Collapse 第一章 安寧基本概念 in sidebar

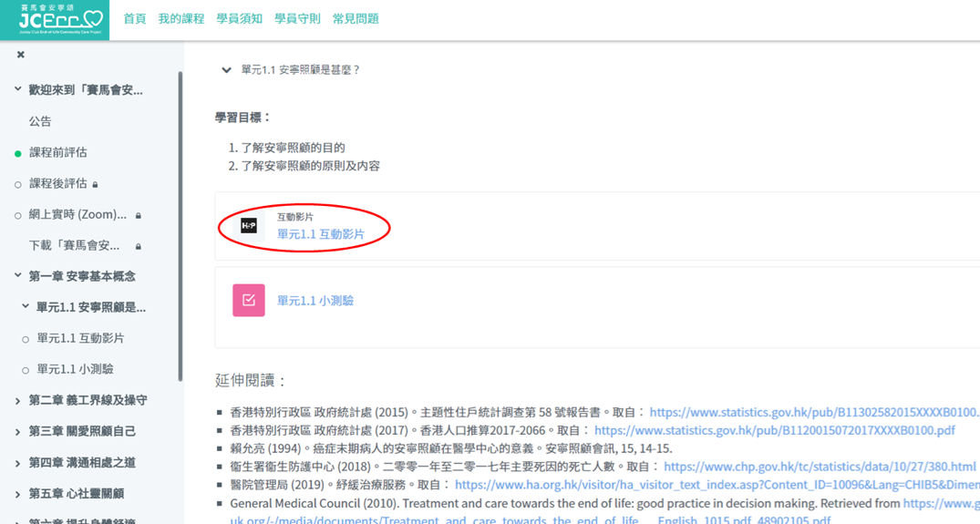17,276
